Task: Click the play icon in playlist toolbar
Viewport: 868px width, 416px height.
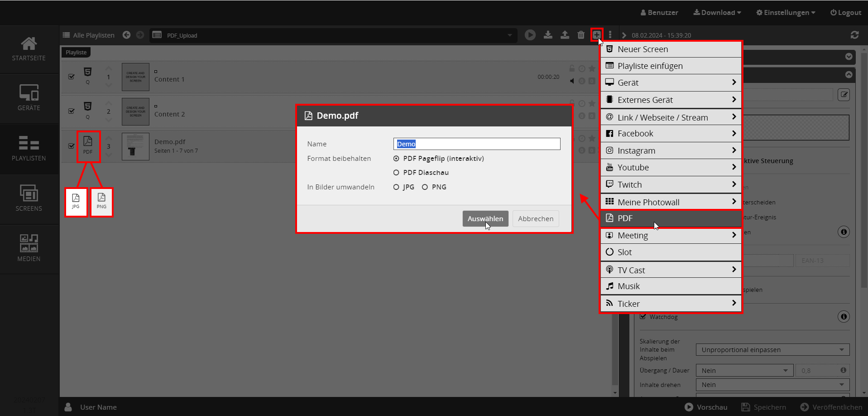Action: coord(530,35)
